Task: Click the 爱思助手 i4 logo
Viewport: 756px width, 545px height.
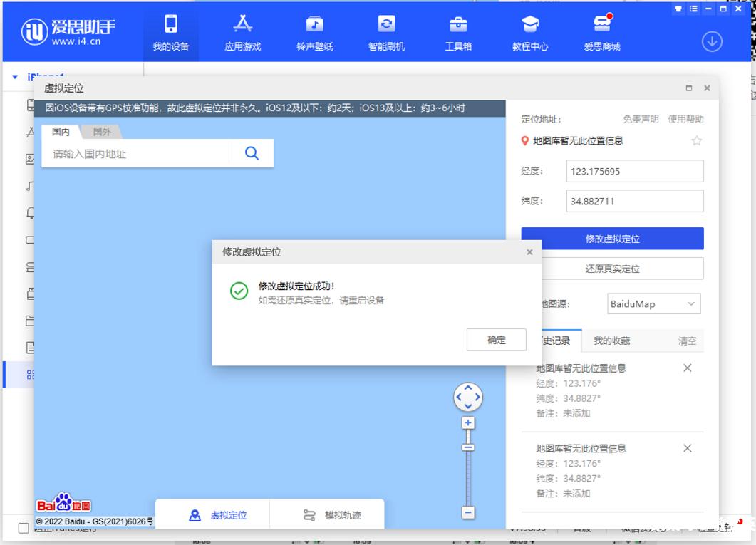Action: click(68, 32)
